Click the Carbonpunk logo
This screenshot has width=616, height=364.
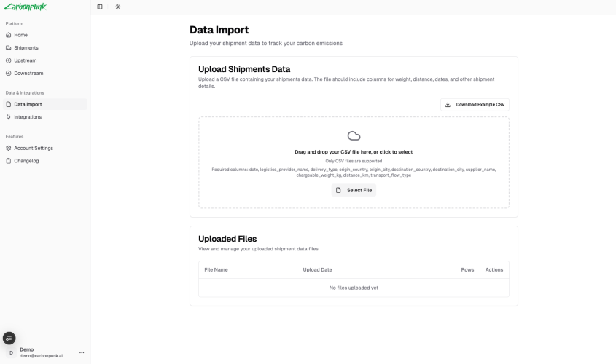(26, 7)
